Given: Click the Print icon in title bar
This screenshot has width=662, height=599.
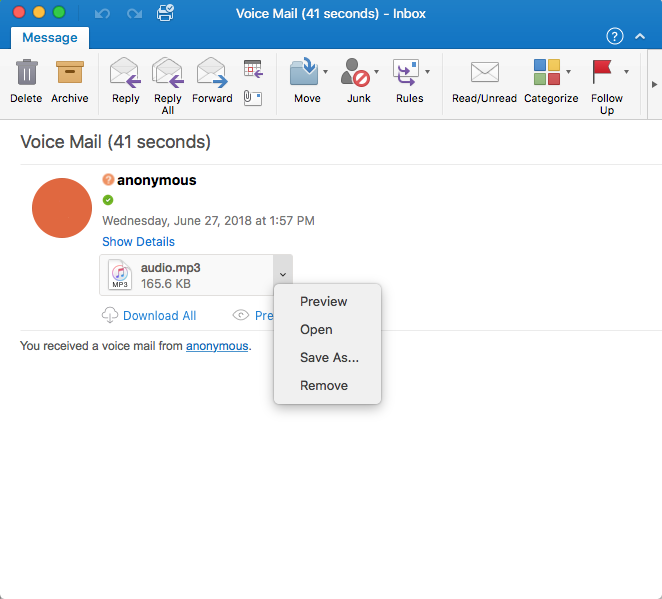Looking at the screenshot, I should (165, 13).
